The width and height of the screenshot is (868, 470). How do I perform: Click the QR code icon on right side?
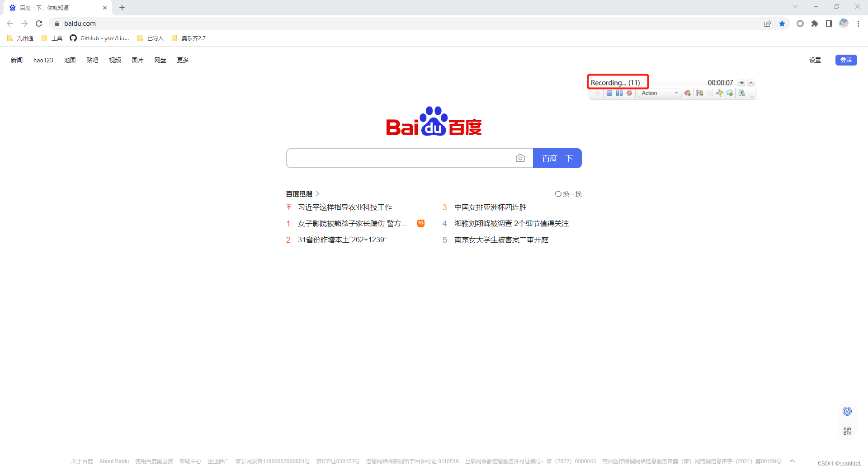(847, 431)
